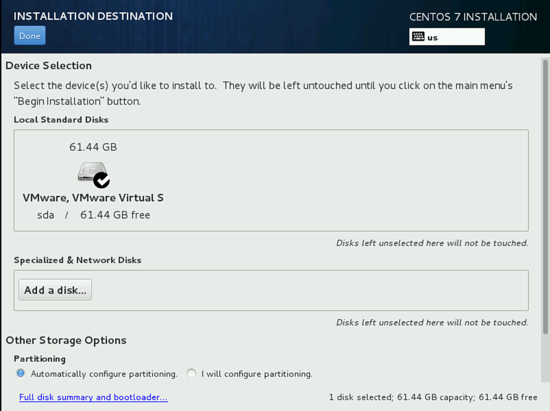This screenshot has width=550, height=411.
Task: Click the 1 disk selected status text
Action: (433, 397)
